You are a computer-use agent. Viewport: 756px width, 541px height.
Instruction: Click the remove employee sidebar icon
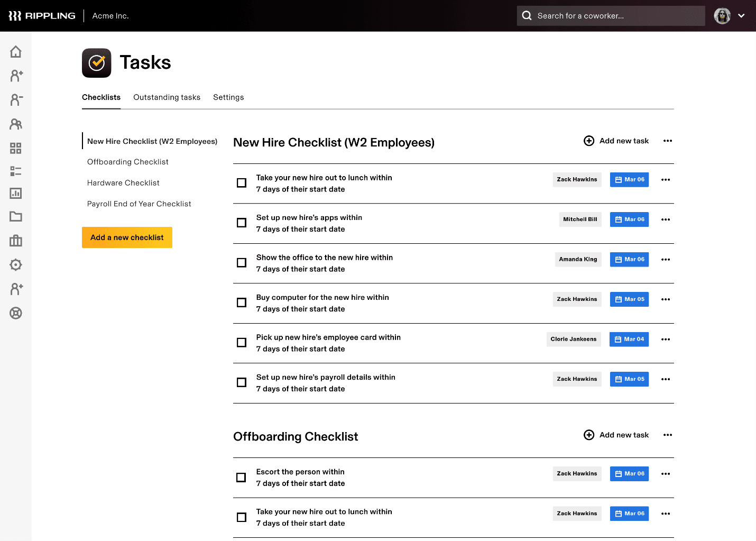[x=16, y=99]
